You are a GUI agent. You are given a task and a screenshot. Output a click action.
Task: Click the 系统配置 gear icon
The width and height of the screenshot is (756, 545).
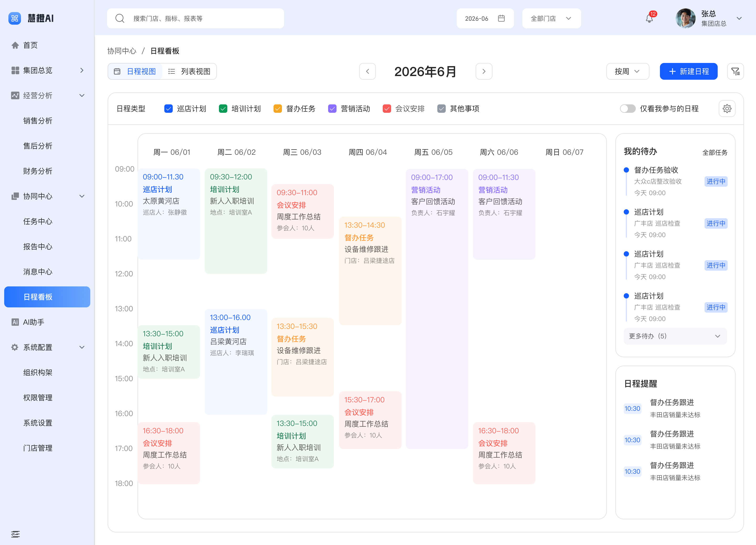[15, 347]
